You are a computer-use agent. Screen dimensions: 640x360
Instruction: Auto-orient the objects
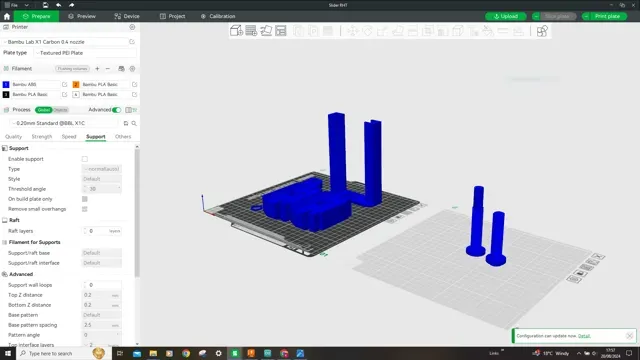click(266, 31)
